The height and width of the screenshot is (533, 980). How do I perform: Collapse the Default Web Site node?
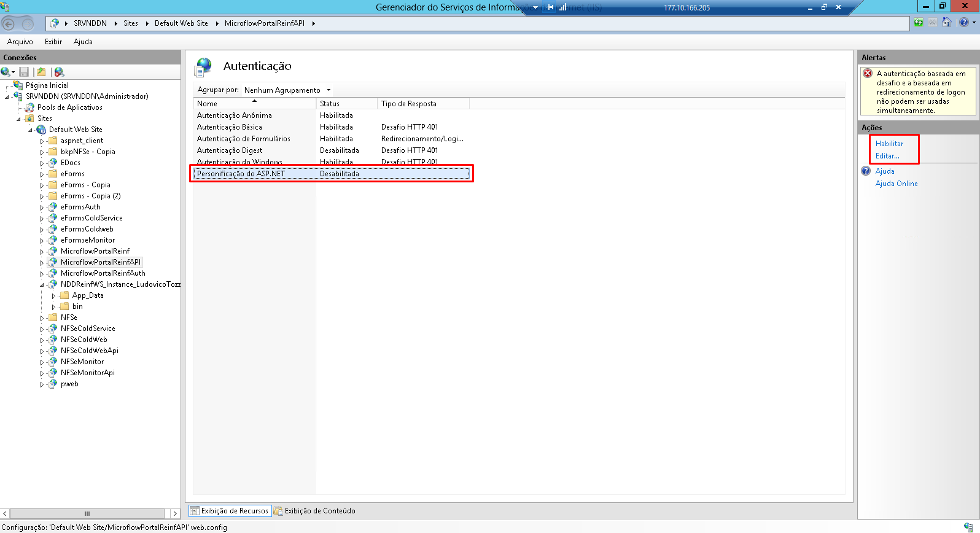tap(30, 130)
